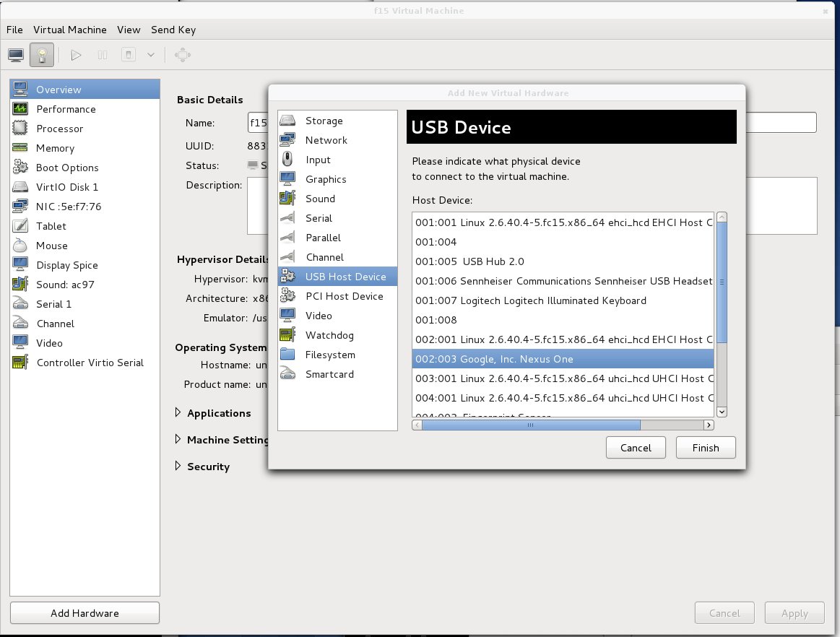Select host device 004:001 uhci_hcd
Viewport: 840px width, 637px height.
click(563, 398)
